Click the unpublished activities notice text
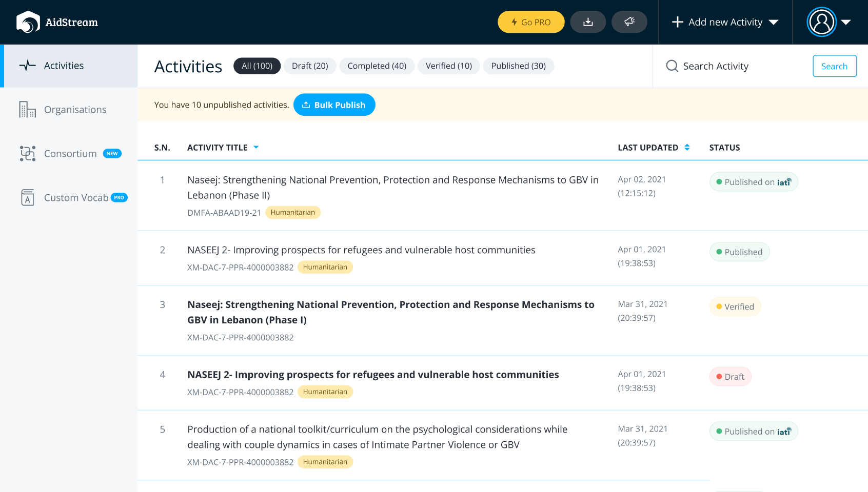 point(222,105)
